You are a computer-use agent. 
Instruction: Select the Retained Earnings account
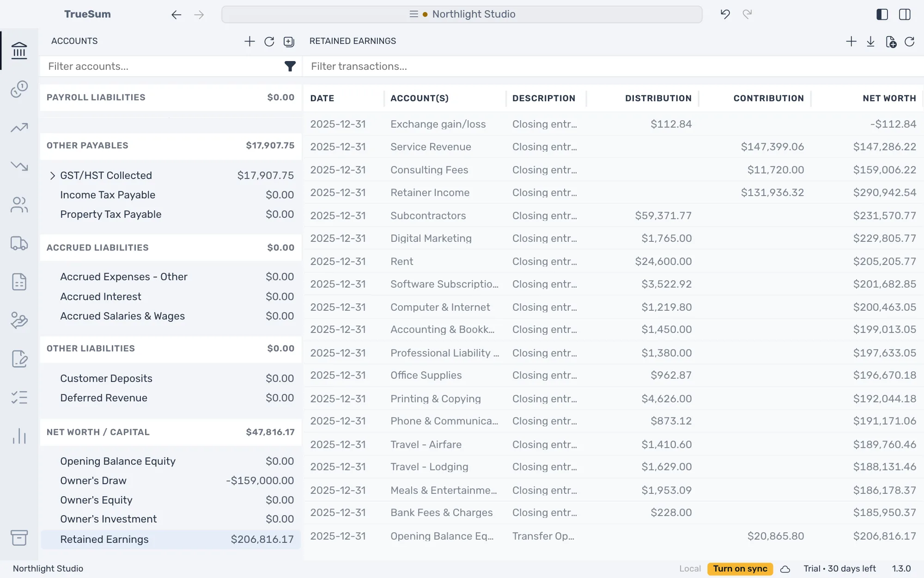click(x=171, y=540)
